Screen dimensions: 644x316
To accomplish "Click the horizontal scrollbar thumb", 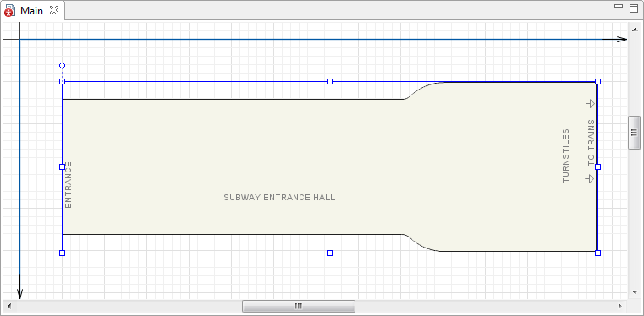I will click(299, 306).
